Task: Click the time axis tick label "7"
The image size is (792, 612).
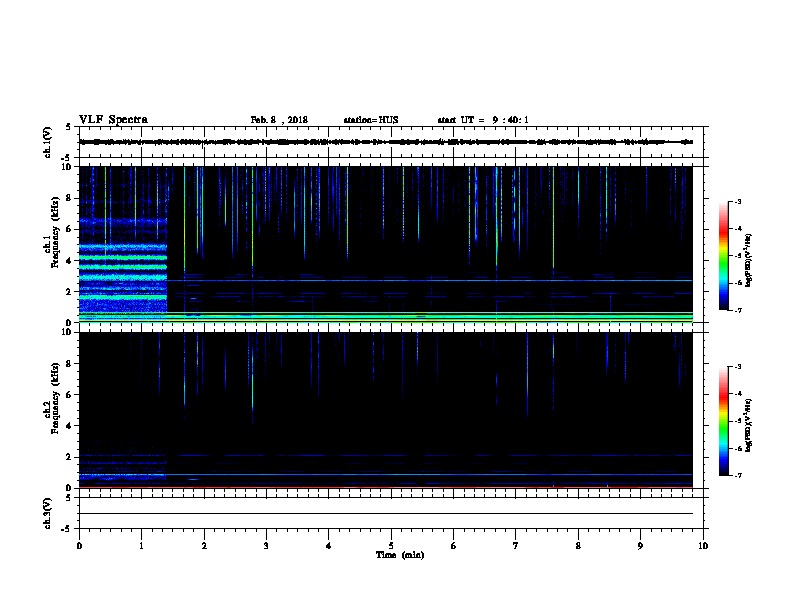Action: (x=516, y=546)
